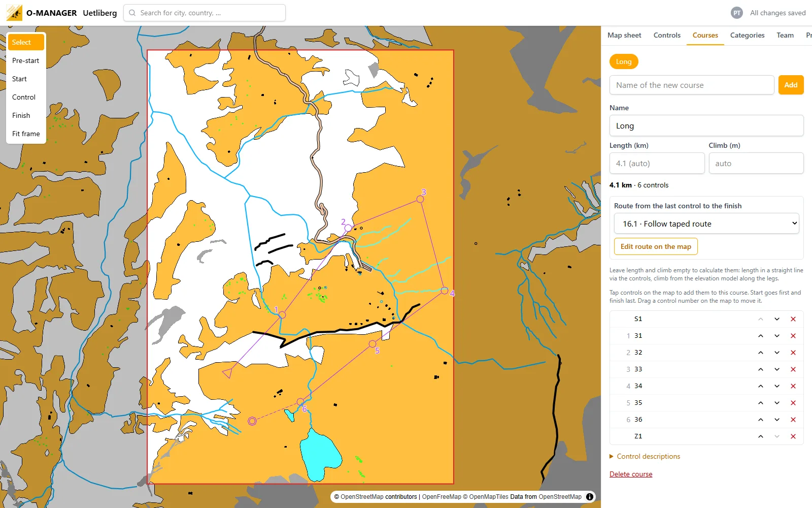This screenshot has height=508, width=812.
Task: Click the PT user avatar
Action: click(x=737, y=13)
